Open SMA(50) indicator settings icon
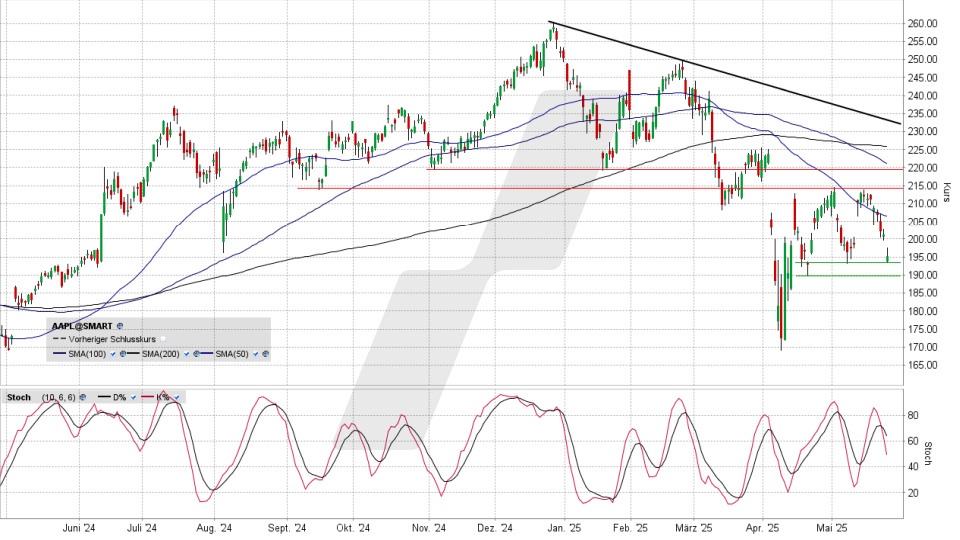This screenshot has height=540, width=960. click(x=265, y=354)
